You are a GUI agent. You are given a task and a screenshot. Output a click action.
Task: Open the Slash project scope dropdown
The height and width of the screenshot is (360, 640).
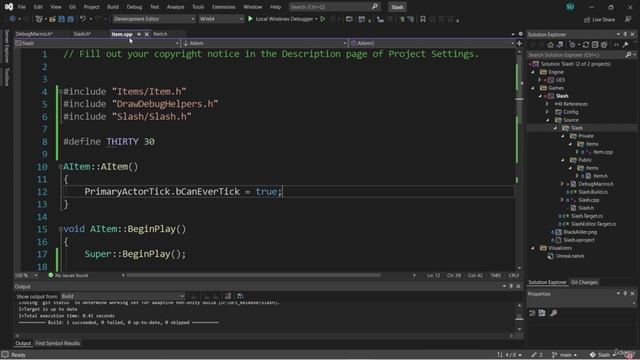(x=97, y=43)
